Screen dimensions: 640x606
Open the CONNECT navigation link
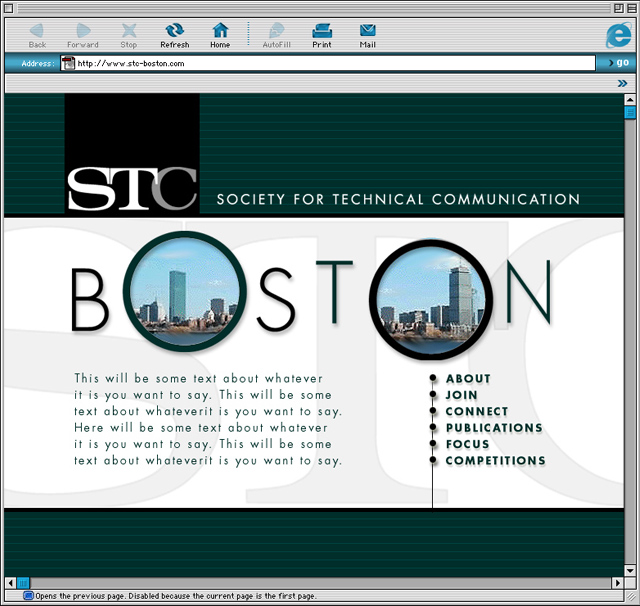(x=477, y=411)
